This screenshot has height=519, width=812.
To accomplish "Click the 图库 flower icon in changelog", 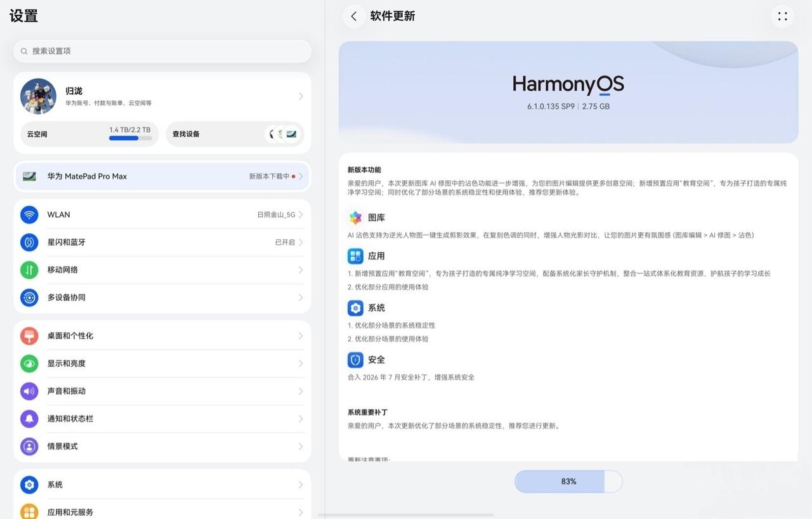I will [x=355, y=218].
